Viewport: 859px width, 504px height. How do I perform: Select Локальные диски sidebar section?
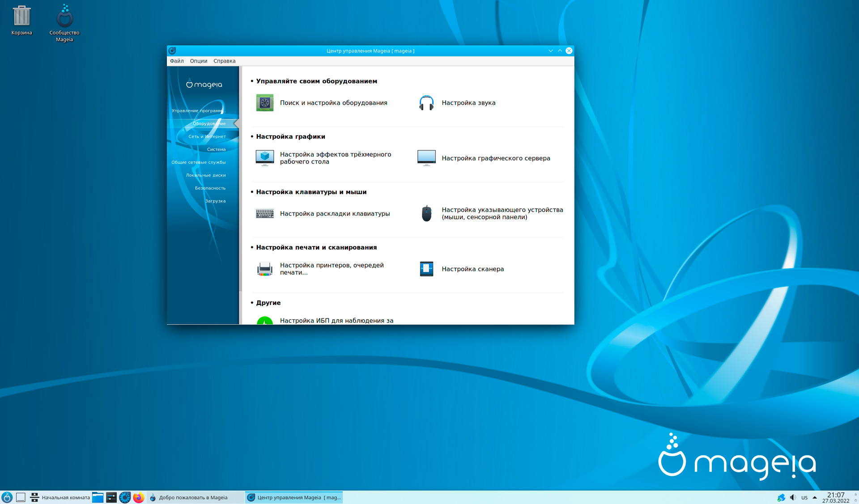(205, 175)
